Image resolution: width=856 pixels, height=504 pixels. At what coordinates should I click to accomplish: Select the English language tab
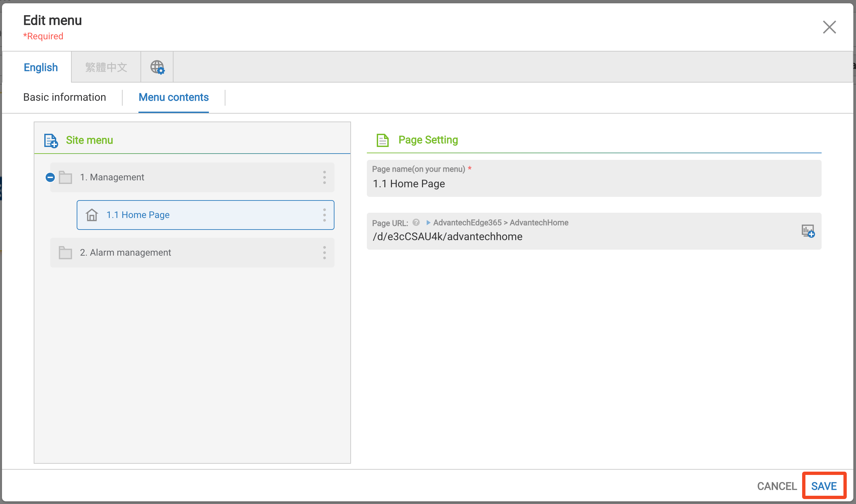[41, 67]
